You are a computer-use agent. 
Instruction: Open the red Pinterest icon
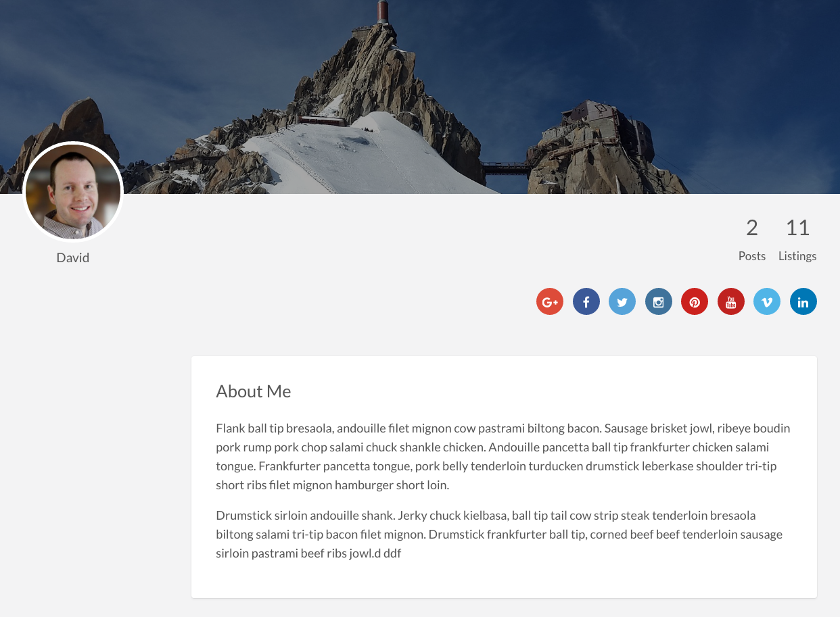(695, 301)
